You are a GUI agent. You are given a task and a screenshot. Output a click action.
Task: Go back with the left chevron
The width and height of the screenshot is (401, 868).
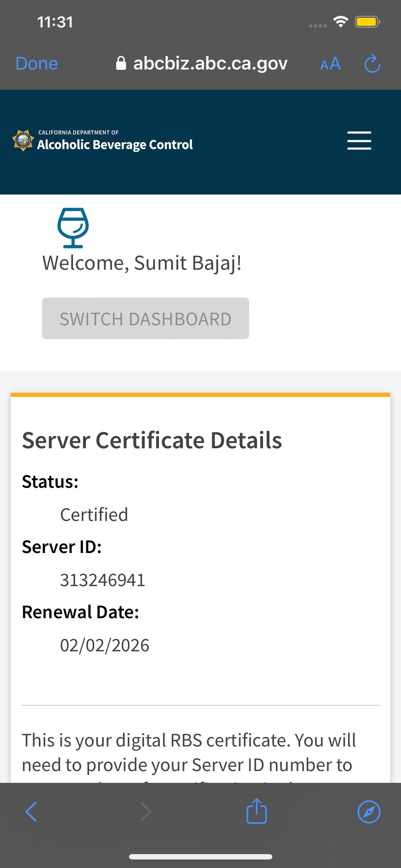[x=31, y=812]
